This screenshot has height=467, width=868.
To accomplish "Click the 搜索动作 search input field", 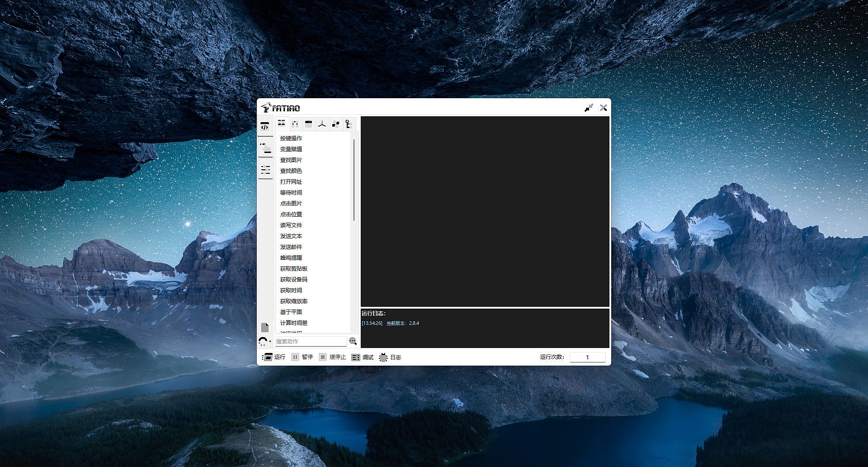I will click(311, 341).
